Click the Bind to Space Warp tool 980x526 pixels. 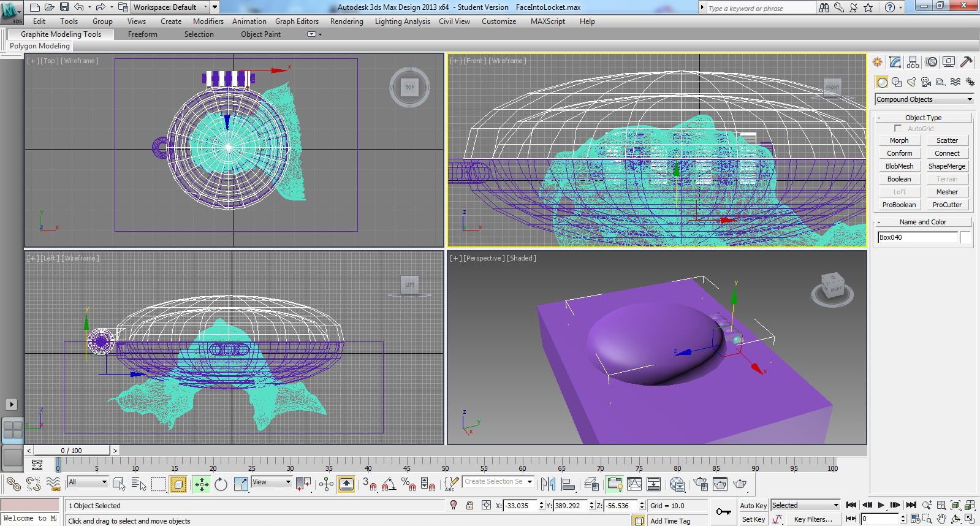pos(53,484)
